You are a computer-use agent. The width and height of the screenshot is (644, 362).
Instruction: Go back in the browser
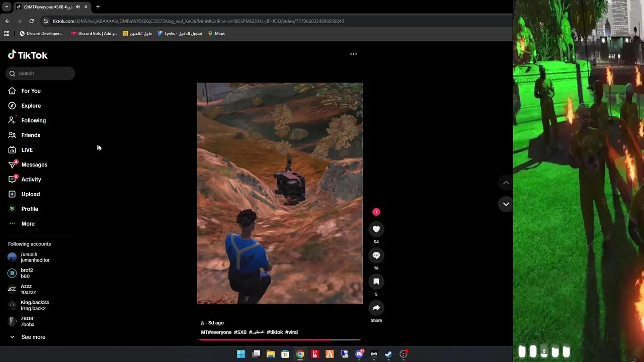(7, 21)
